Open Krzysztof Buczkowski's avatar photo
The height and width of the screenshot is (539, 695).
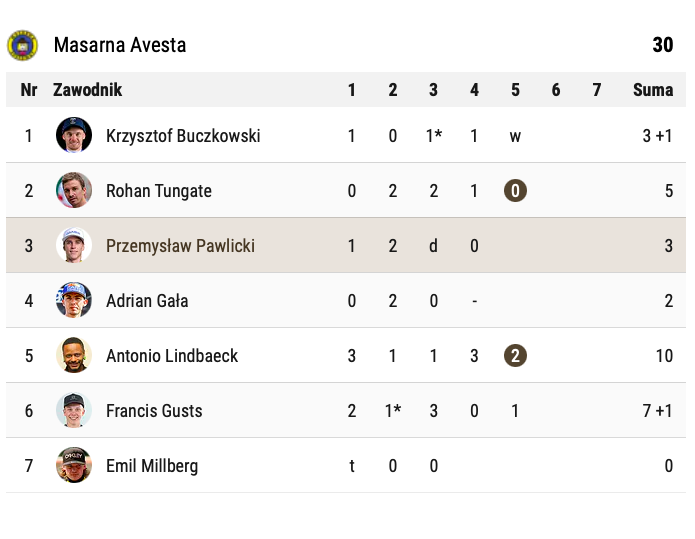74,135
